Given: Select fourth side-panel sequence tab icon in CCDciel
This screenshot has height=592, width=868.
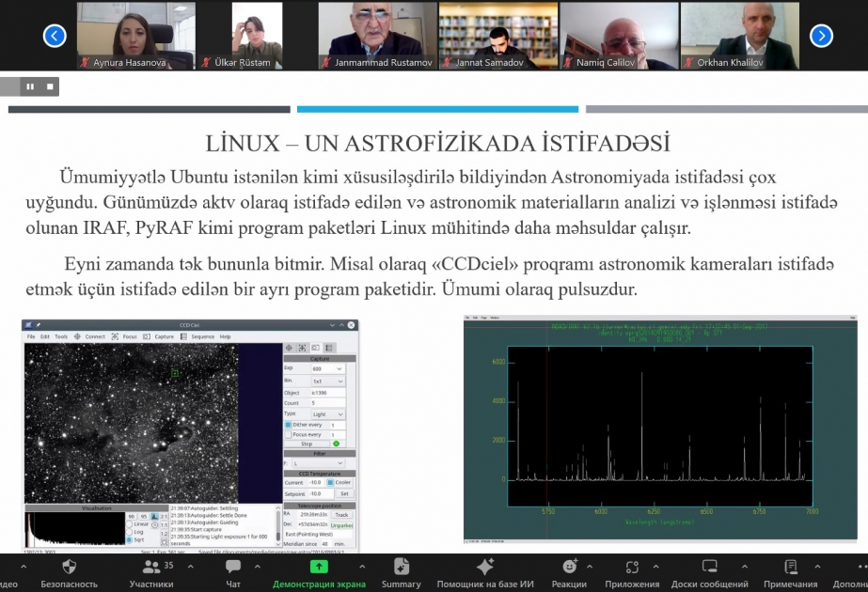Looking at the screenshot, I should [x=329, y=348].
